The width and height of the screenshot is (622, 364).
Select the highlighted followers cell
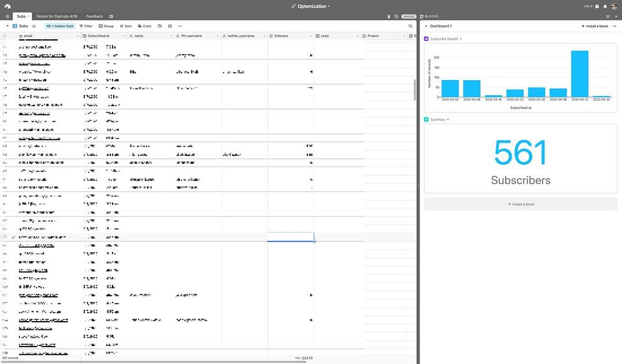[x=290, y=237]
